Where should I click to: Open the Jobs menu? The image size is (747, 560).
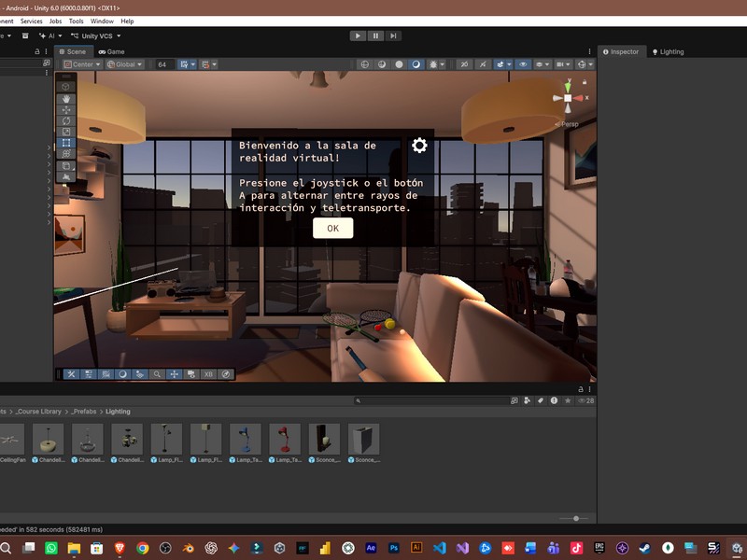tap(56, 21)
